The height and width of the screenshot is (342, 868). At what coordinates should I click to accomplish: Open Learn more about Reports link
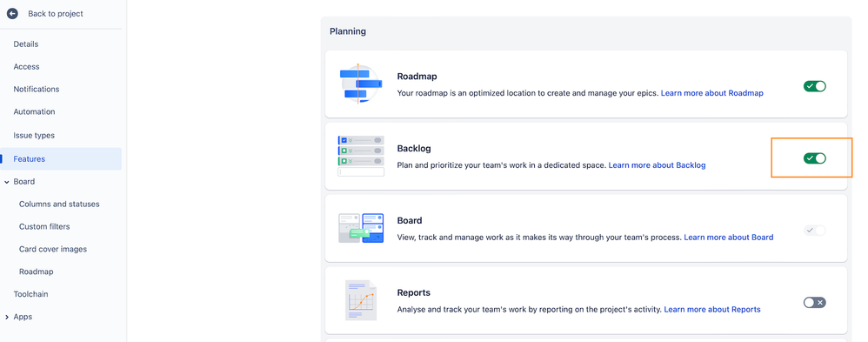[712, 309]
